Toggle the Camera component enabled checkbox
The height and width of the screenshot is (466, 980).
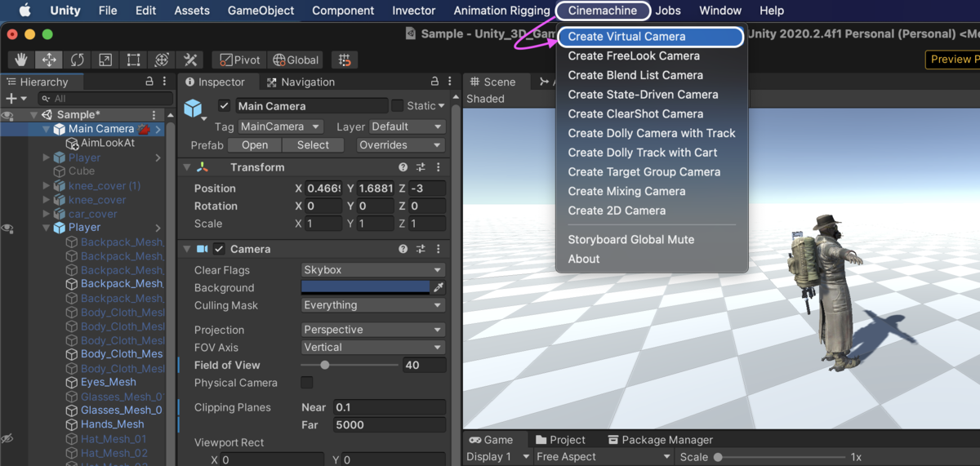[219, 249]
